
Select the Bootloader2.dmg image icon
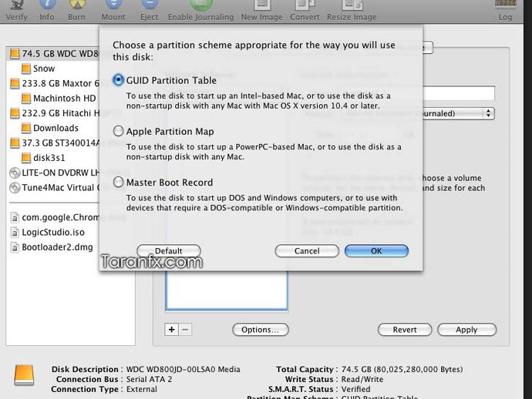point(15,247)
